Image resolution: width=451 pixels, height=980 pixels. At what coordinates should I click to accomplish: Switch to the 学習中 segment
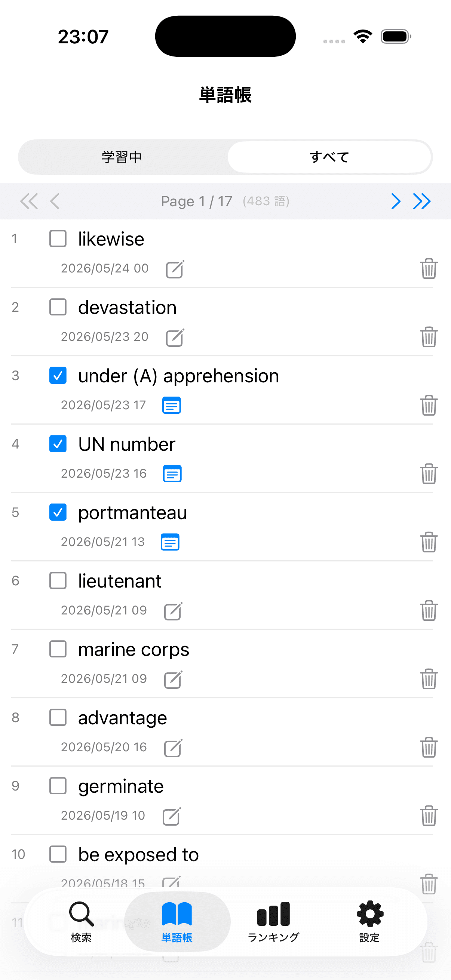(122, 157)
